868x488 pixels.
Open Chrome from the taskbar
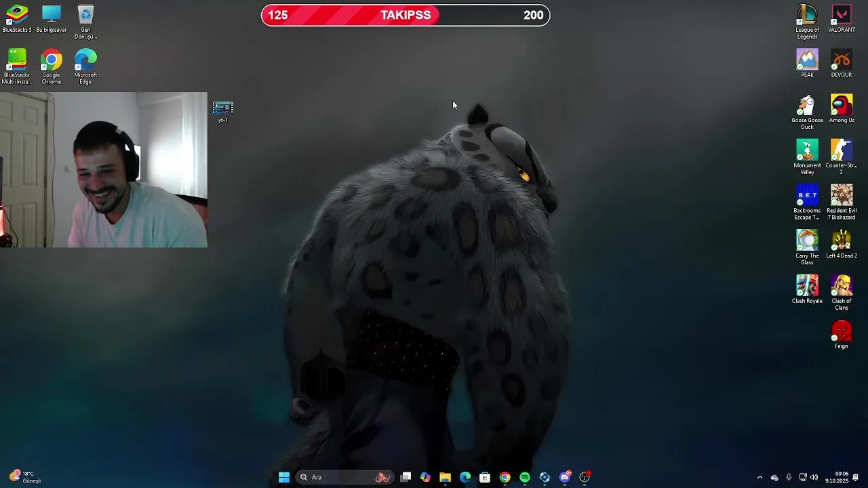pos(505,477)
